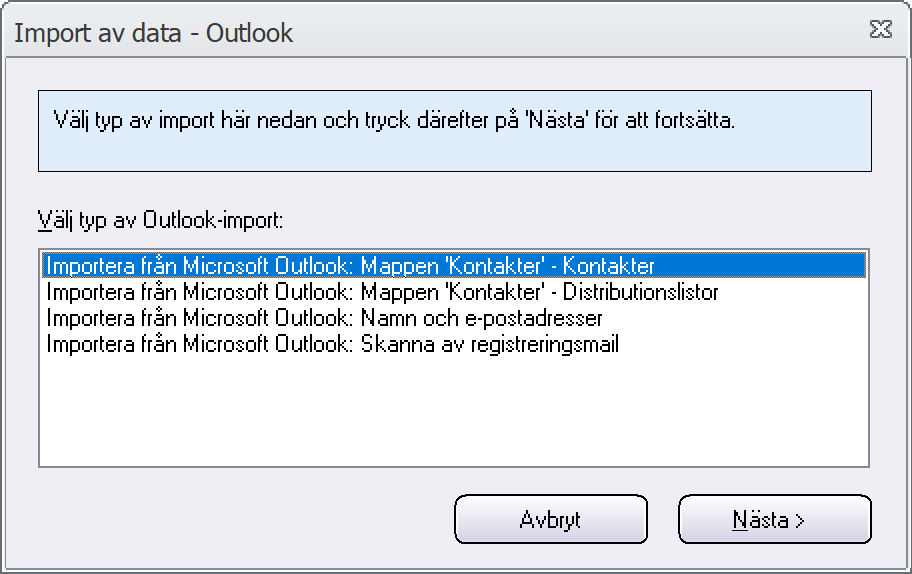
Task: Select Mappen 'Kontakter' - Kontakter import option
Action: click(454, 266)
